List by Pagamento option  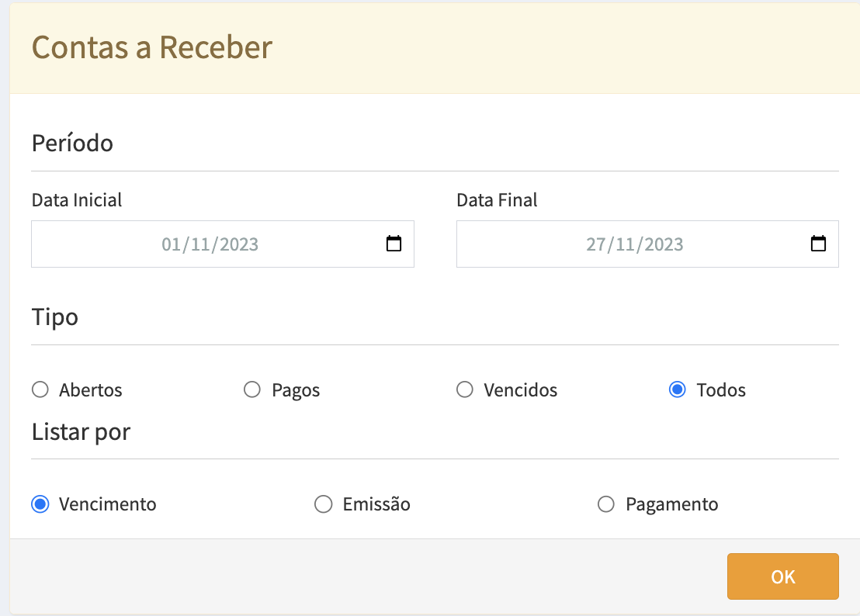click(606, 504)
